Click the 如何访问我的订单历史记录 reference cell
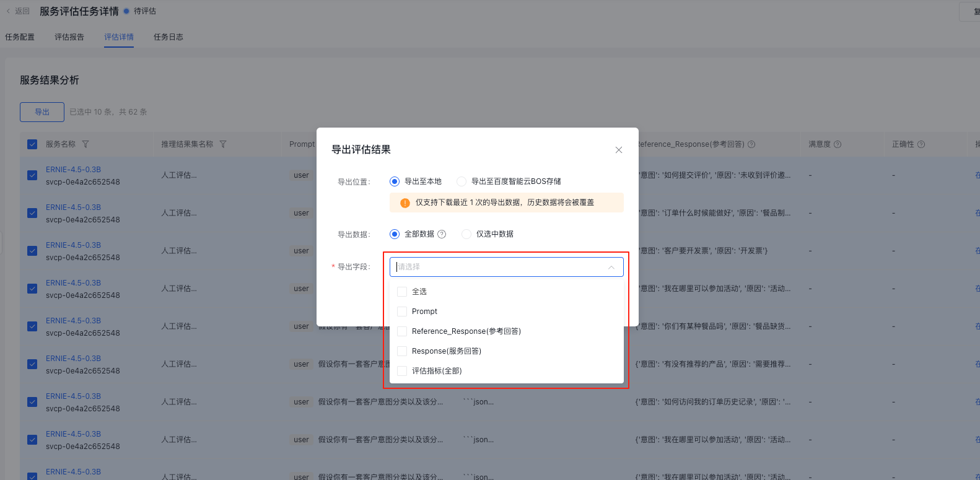 pos(713,402)
